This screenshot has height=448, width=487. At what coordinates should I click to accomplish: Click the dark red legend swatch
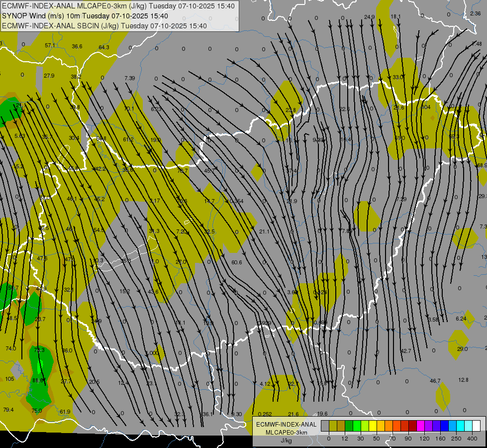point(412,426)
